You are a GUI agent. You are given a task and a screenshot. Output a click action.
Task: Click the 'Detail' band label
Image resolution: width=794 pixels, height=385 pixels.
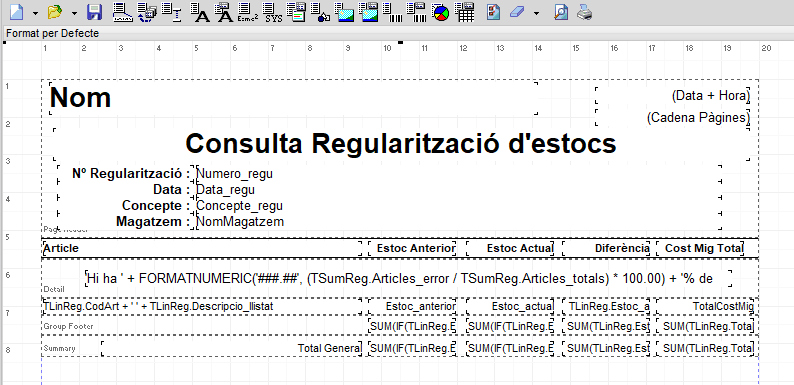pos(54,290)
